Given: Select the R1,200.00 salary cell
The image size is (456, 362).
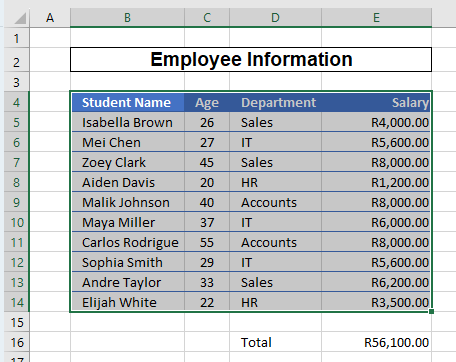Looking at the screenshot, I should [376, 182].
